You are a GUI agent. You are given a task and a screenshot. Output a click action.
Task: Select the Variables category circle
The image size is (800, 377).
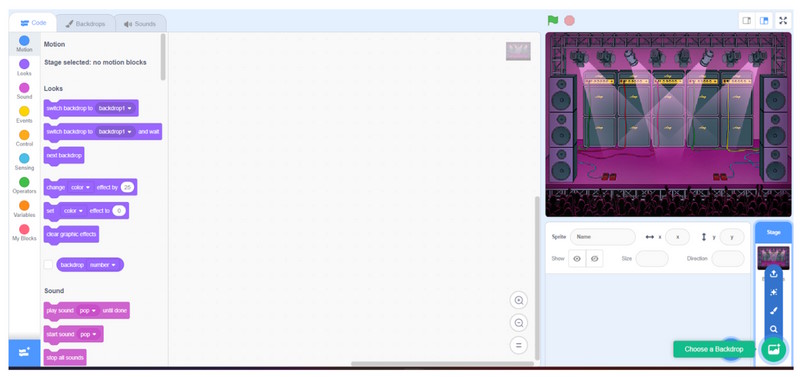tap(24, 206)
